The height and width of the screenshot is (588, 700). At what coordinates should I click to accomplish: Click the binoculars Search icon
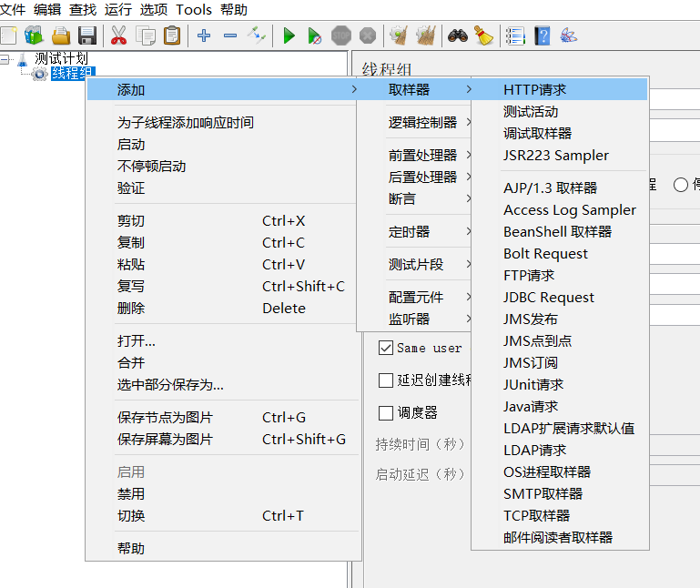(457, 35)
